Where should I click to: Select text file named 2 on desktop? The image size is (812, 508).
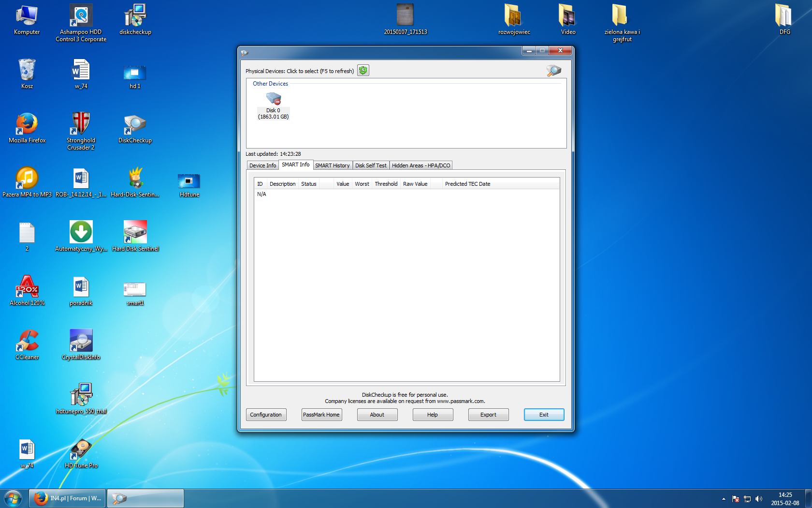tap(27, 237)
